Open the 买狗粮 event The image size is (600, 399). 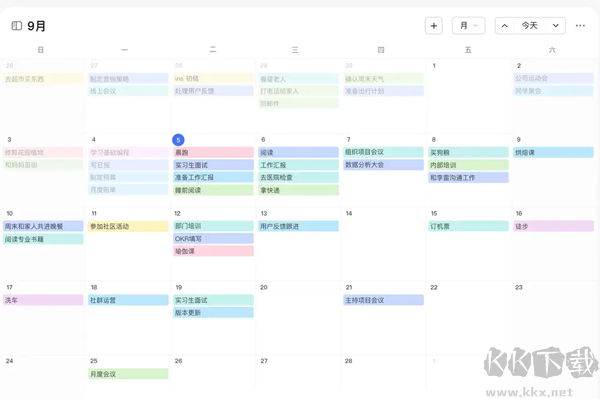pos(468,152)
